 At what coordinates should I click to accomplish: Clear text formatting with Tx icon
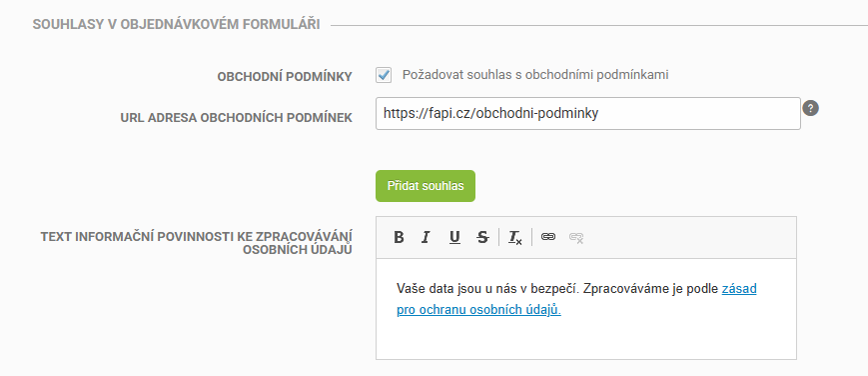click(x=515, y=237)
